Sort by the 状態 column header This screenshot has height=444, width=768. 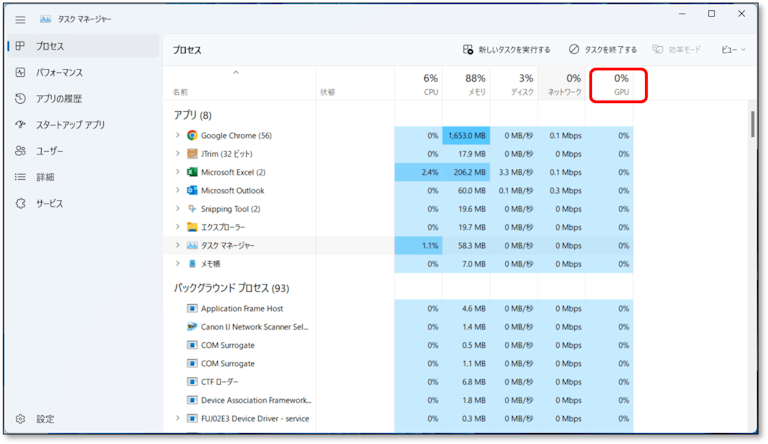coord(355,84)
